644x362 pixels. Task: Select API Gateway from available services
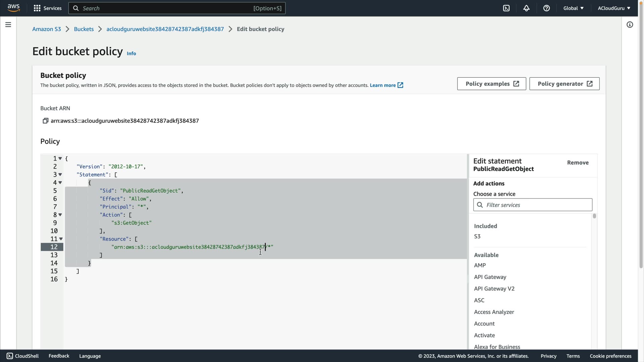(x=490, y=277)
